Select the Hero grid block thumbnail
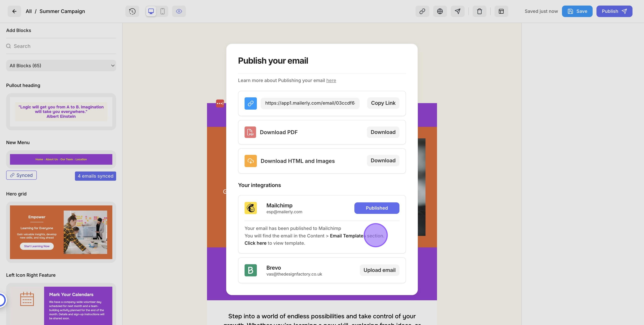Viewport: 644px width, 325px height. point(61,232)
